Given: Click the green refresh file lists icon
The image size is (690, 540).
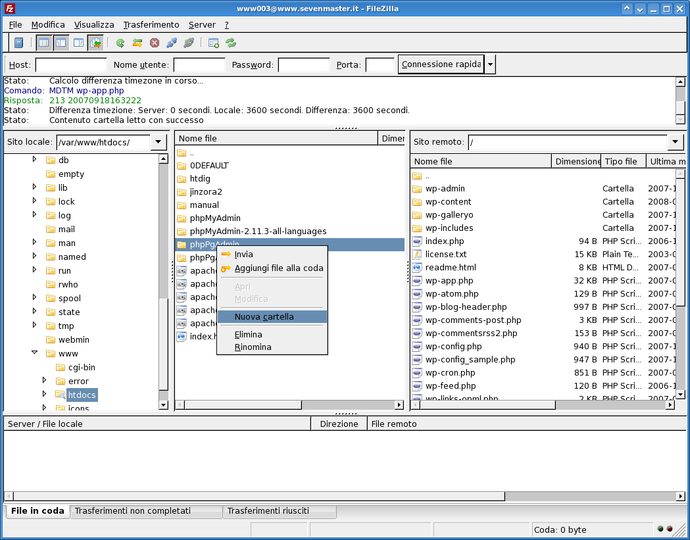Looking at the screenshot, I should (x=120, y=43).
